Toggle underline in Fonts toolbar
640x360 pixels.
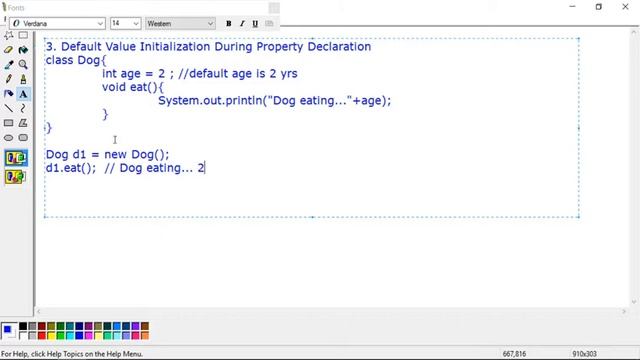pyautogui.click(x=255, y=24)
